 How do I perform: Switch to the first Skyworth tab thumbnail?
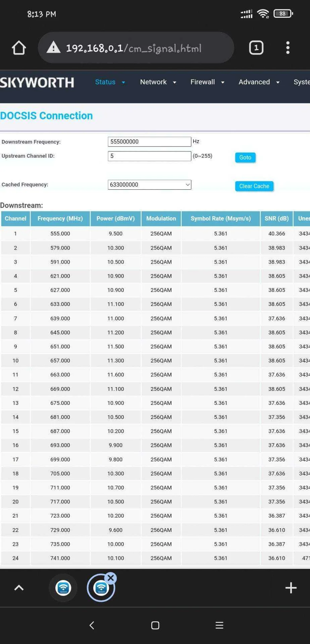click(x=63, y=588)
